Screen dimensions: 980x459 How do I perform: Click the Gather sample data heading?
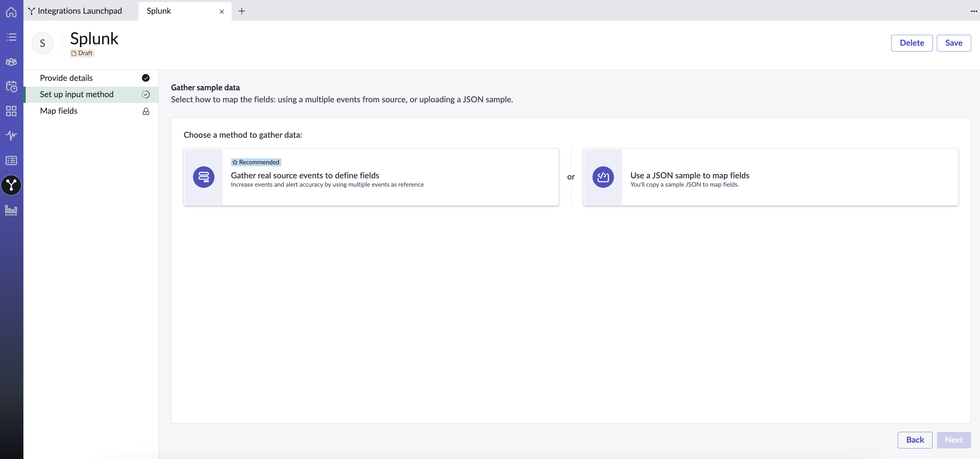click(x=205, y=88)
